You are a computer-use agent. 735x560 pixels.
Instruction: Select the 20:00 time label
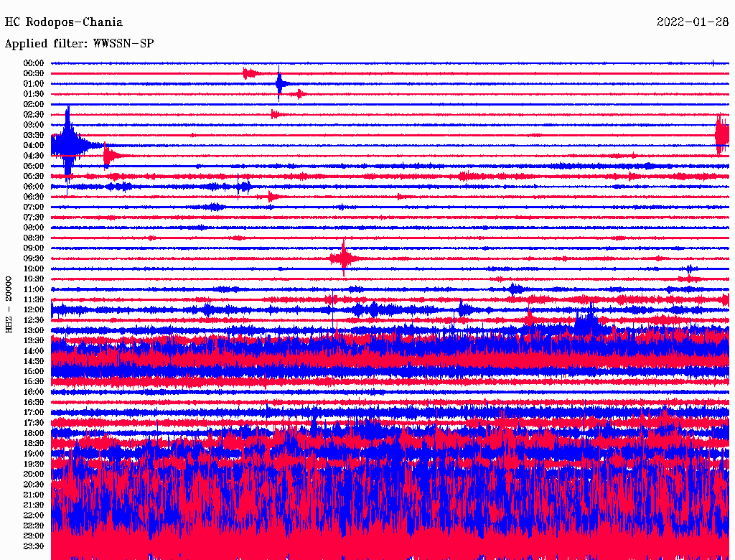click(34, 475)
